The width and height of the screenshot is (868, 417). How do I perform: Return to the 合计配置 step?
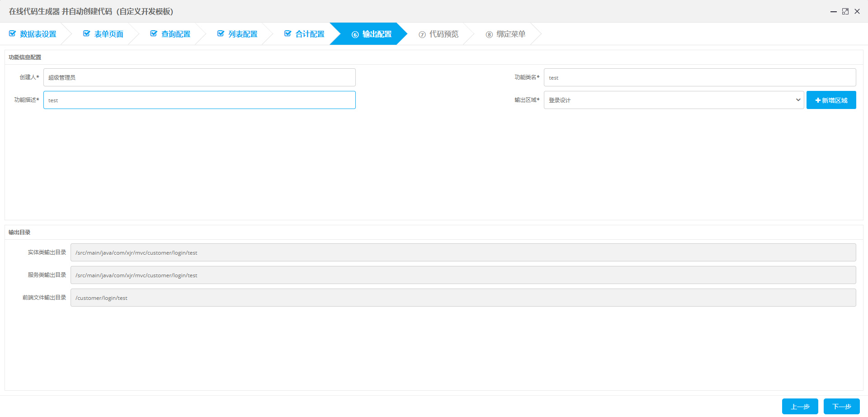304,34
